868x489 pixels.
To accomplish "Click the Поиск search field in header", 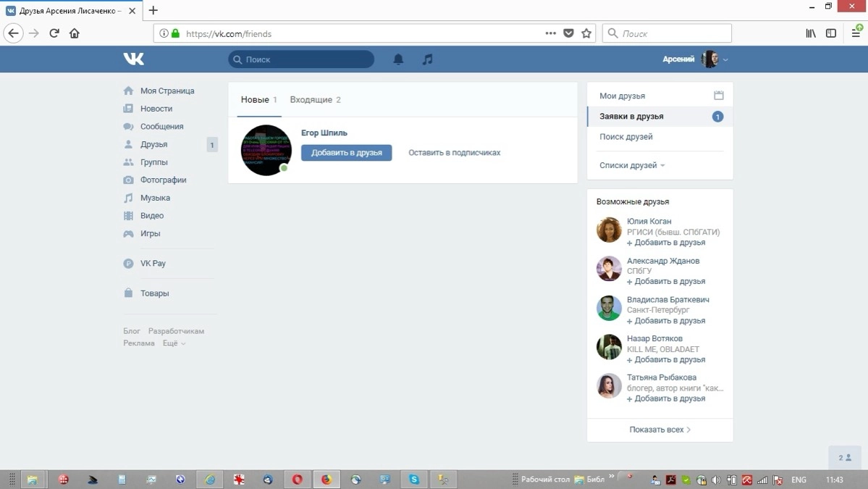I will (x=300, y=59).
